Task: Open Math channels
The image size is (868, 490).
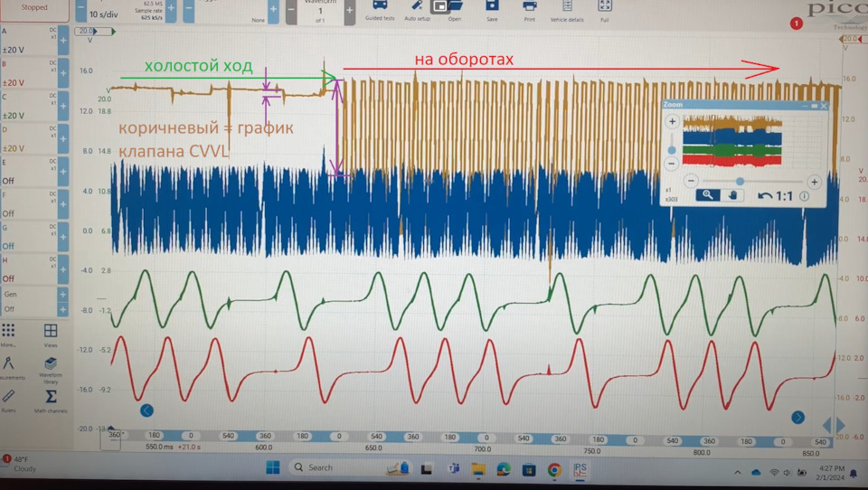Action: 51,400
